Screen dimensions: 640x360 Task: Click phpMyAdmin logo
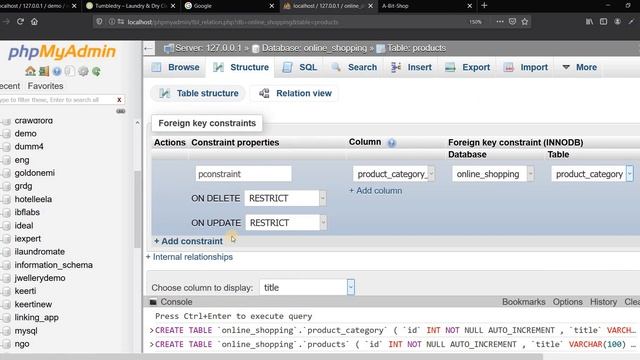pyautogui.click(x=62, y=52)
